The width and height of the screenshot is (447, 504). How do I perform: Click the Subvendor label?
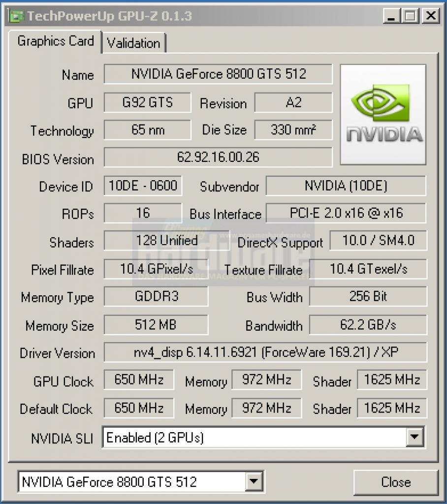tap(229, 187)
